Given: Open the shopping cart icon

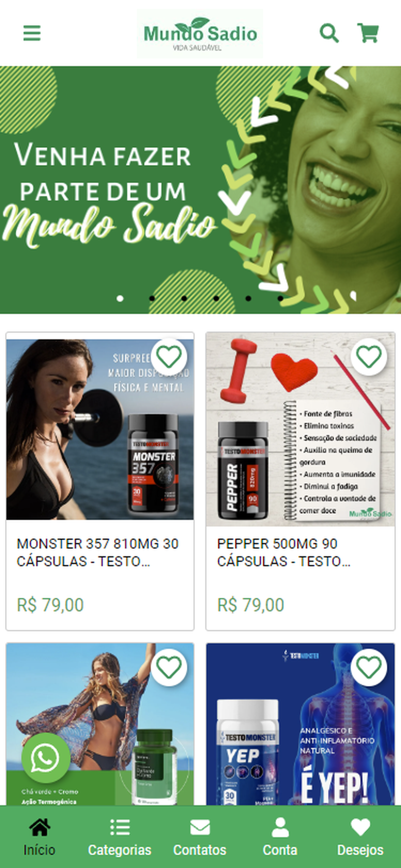Looking at the screenshot, I should (368, 33).
